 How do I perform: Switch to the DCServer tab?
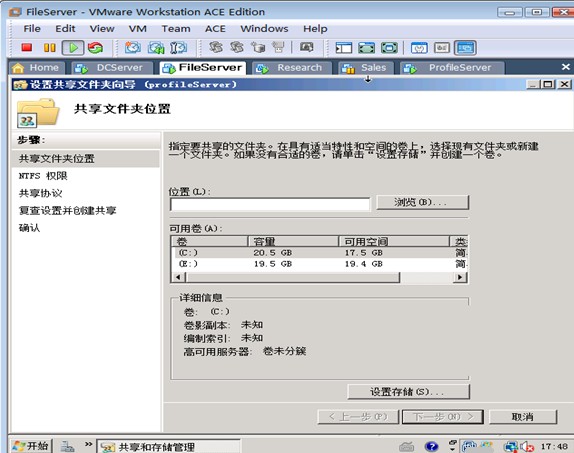tap(112, 68)
